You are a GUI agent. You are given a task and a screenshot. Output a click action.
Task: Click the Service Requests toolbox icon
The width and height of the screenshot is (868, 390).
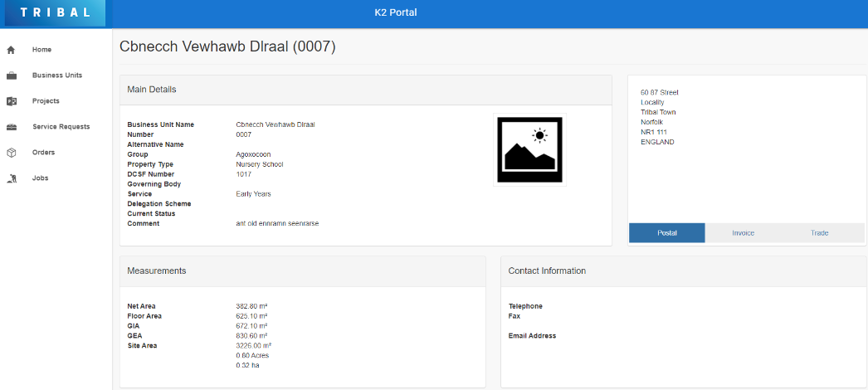tap(12, 127)
